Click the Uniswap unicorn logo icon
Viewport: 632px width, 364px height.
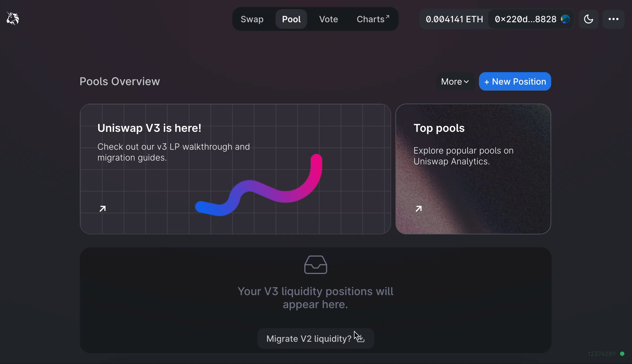pos(13,19)
